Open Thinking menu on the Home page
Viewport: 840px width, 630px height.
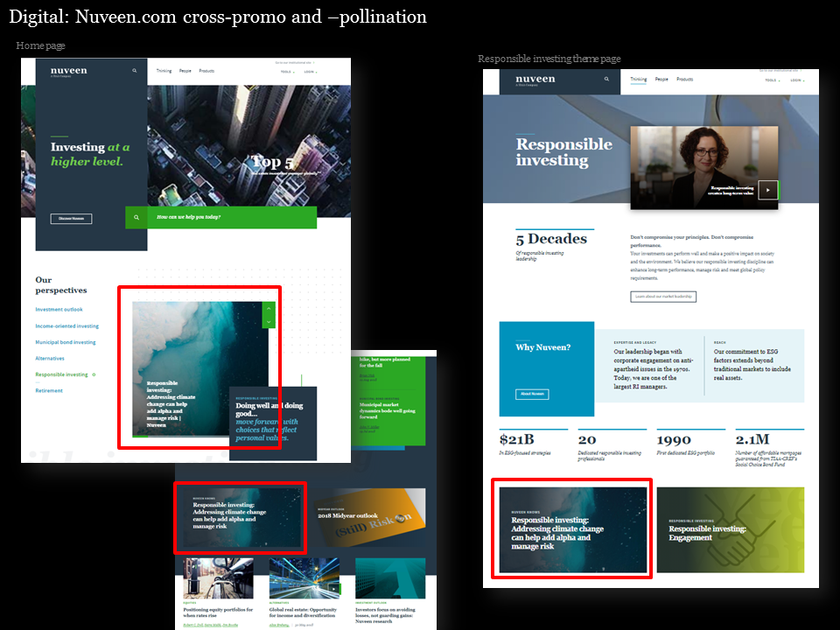(164, 71)
